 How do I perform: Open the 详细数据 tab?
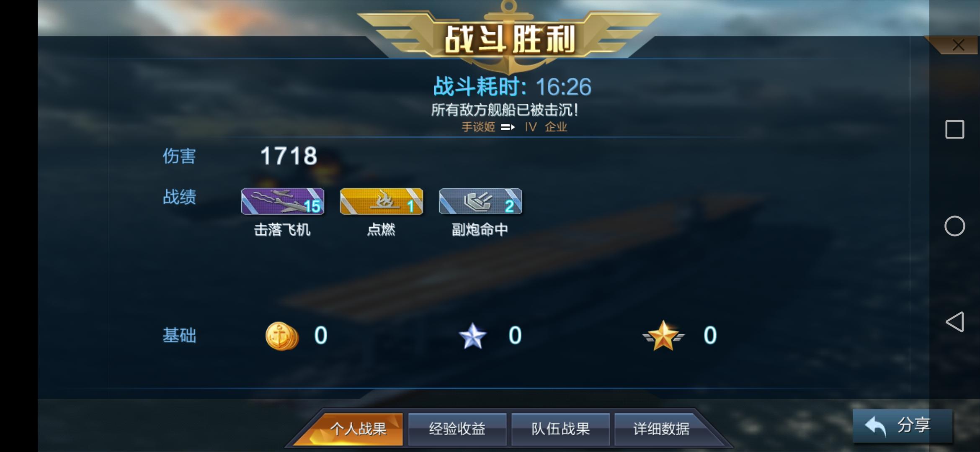tap(662, 429)
